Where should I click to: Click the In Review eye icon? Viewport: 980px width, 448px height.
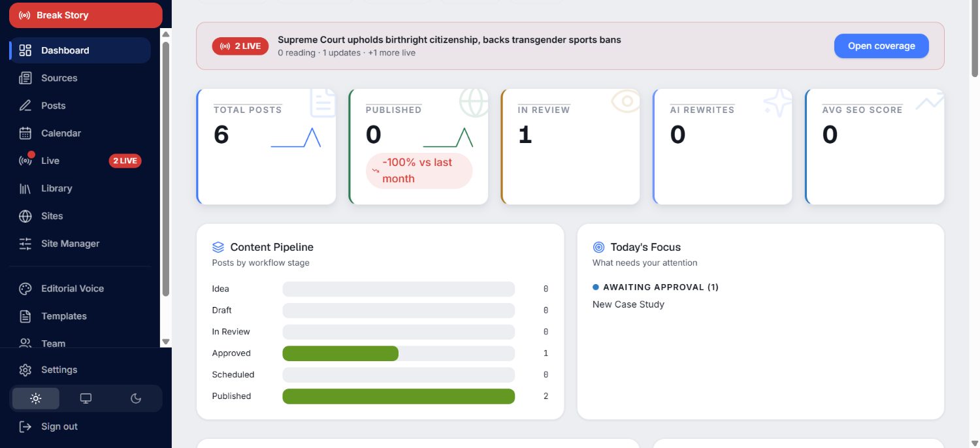[x=626, y=101]
